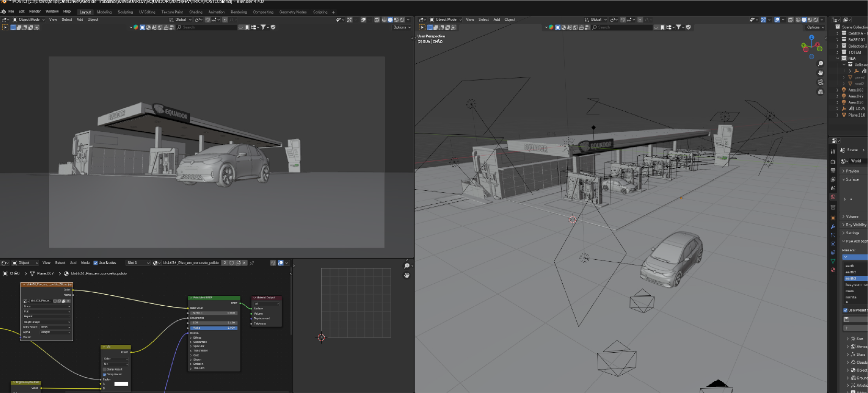868x393 pixels.
Task: Toggle show gizmo in right viewport header
Action: 763,20
